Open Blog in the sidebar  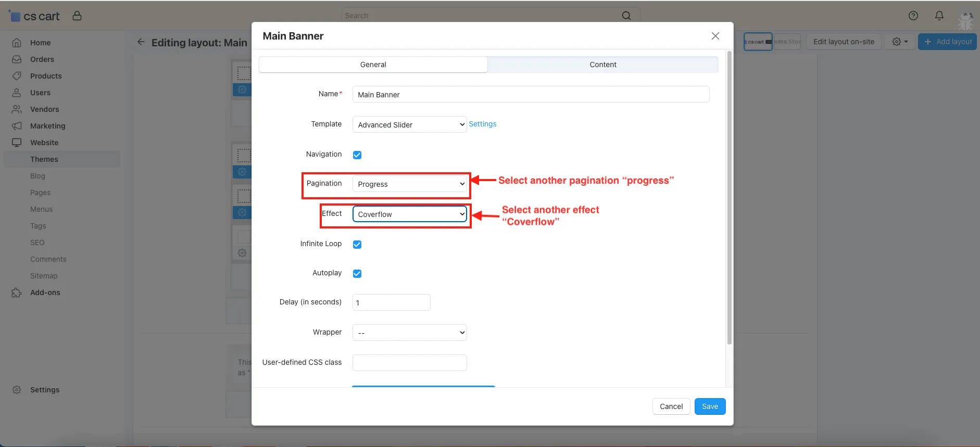click(37, 176)
